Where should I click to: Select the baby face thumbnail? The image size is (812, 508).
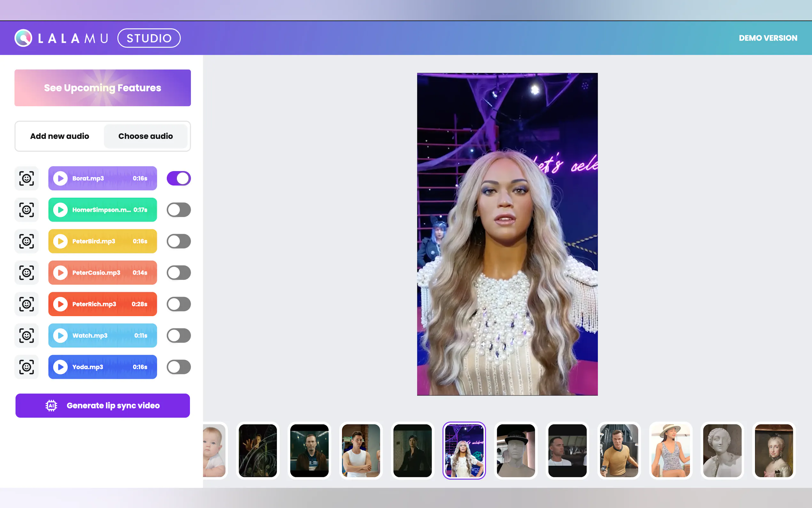pos(214,450)
